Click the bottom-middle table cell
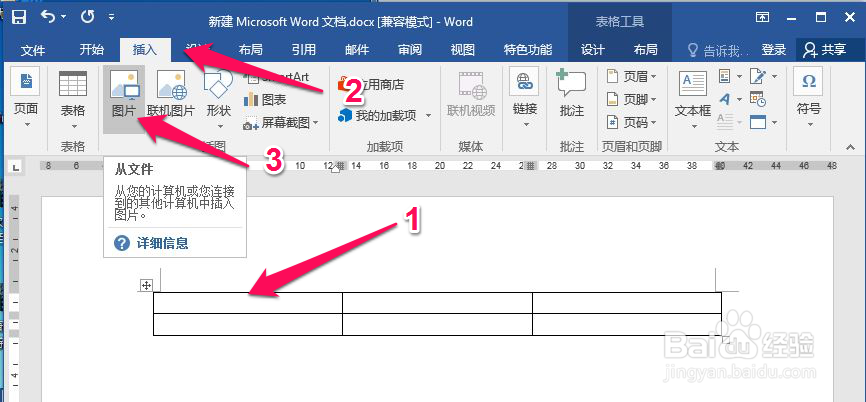Screen dimensions: 866x402 pos(437,324)
